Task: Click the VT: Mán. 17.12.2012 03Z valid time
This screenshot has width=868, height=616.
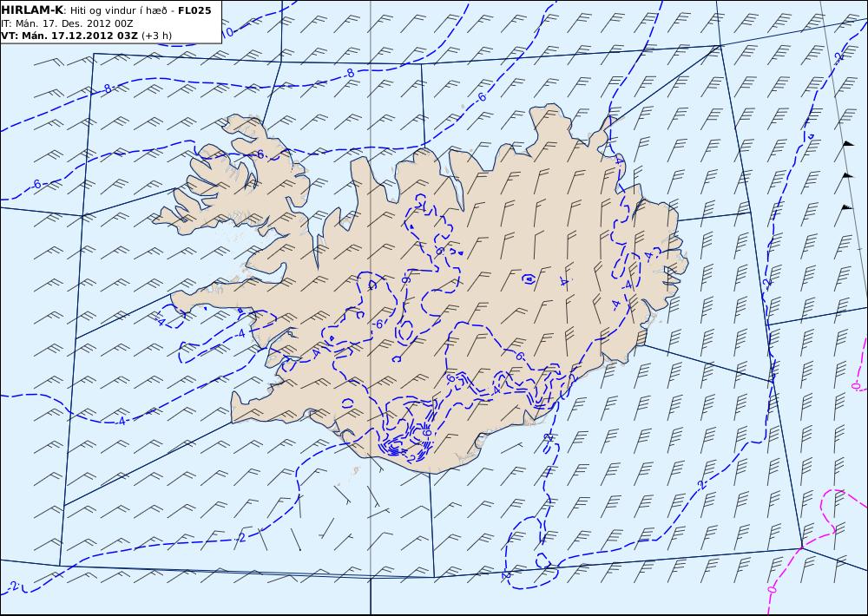Action: pyautogui.click(x=69, y=36)
